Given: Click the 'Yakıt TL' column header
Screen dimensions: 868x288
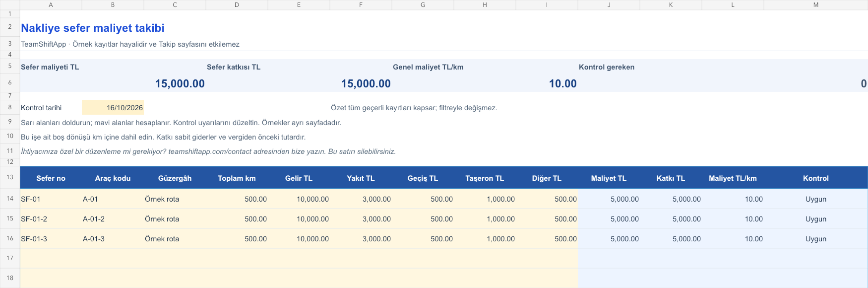Looking at the screenshot, I should 361,178.
